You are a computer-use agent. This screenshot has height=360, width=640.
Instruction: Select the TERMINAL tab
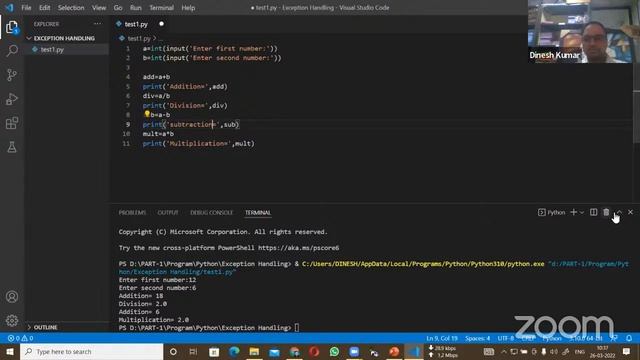258,213
